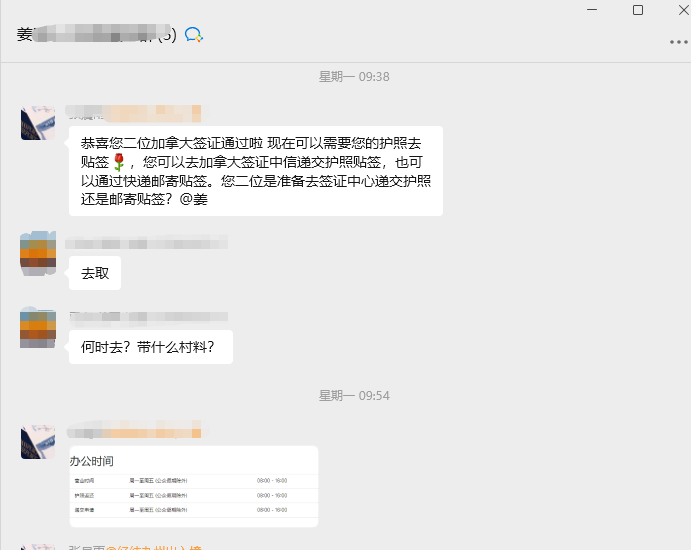
Task: Click the sender name above the visa message
Action: click(134, 114)
